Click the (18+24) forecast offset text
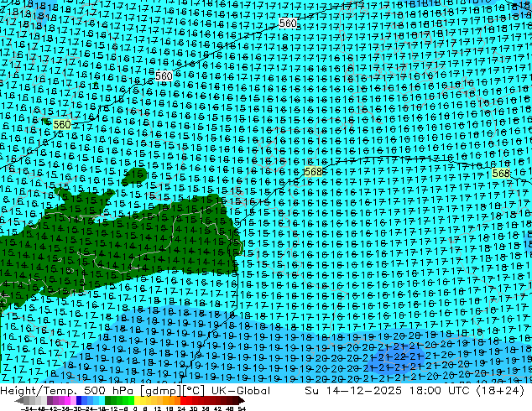The height and width of the screenshot is (411, 532). click(x=500, y=391)
